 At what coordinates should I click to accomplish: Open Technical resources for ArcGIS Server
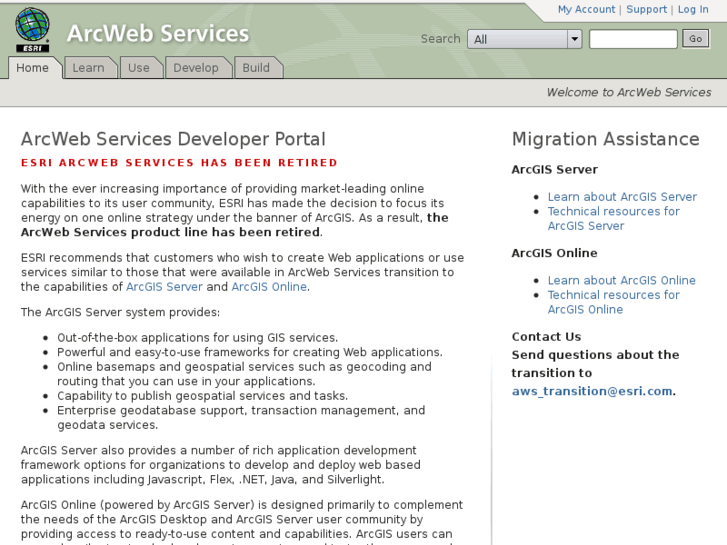pos(613,218)
